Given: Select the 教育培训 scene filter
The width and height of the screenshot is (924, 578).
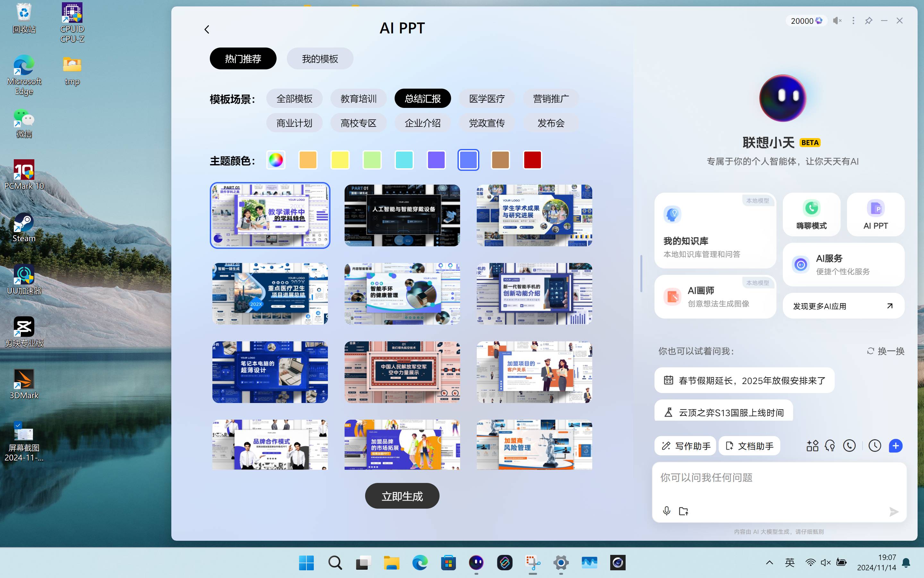Looking at the screenshot, I should (358, 99).
